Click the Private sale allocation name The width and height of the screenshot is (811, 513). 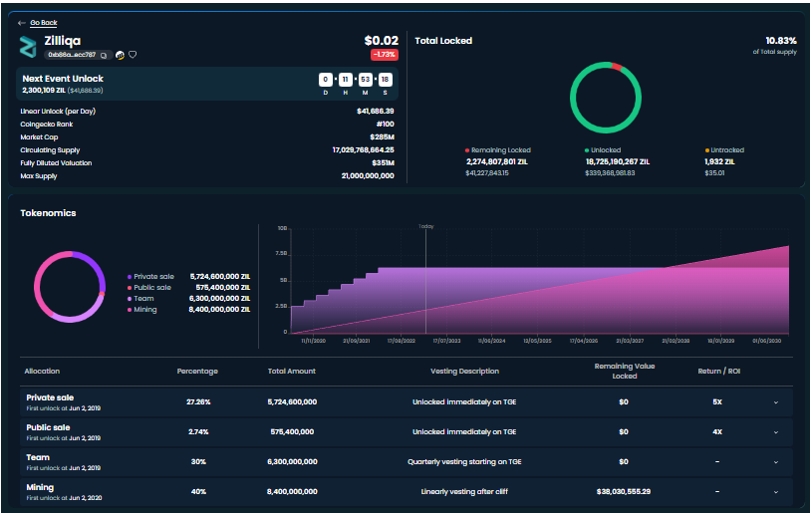pyautogui.click(x=50, y=398)
